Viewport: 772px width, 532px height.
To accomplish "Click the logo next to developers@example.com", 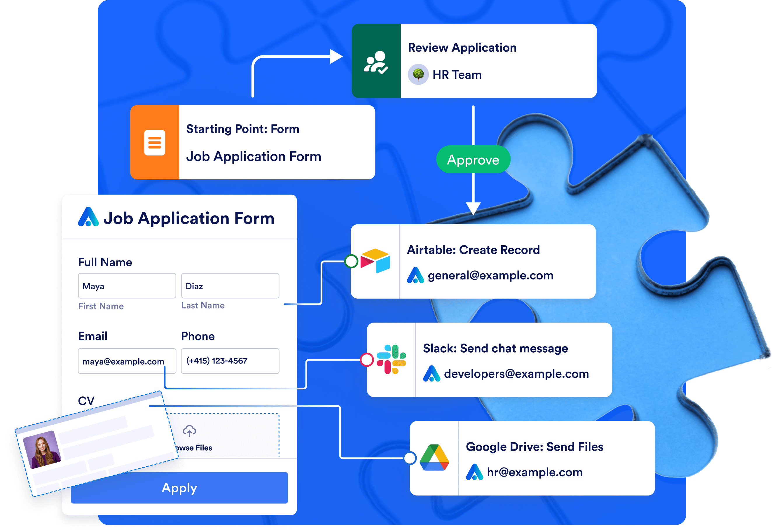I will (x=432, y=374).
